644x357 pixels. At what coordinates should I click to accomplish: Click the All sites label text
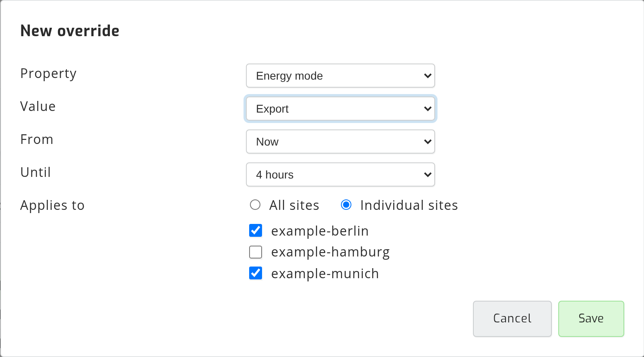point(294,205)
